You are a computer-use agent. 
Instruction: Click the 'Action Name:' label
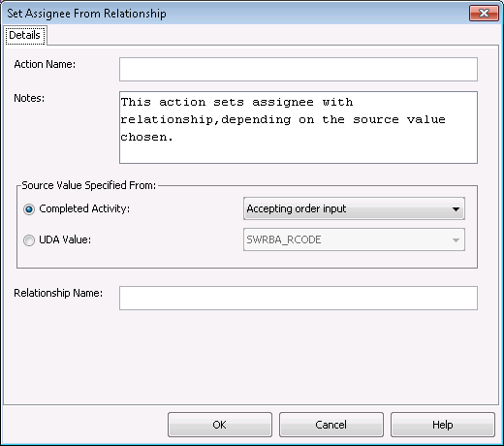click(x=45, y=64)
